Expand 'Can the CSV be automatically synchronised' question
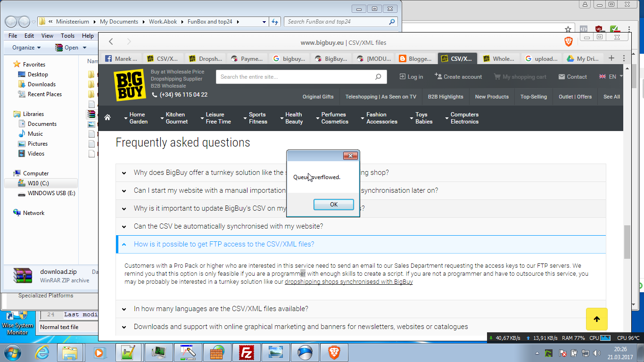 click(x=361, y=226)
